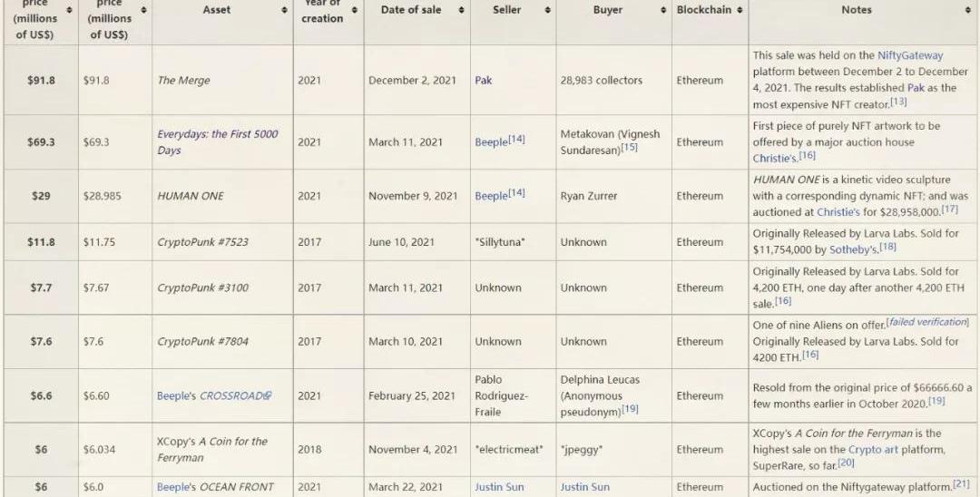980x497 pixels.
Task: Select Delphina Leucas buyer cell
Action: click(613, 395)
